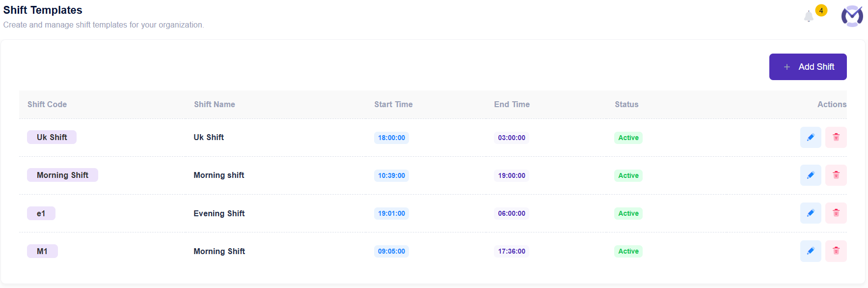
Task: Click the notification count badge
Action: (x=821, y=10)
